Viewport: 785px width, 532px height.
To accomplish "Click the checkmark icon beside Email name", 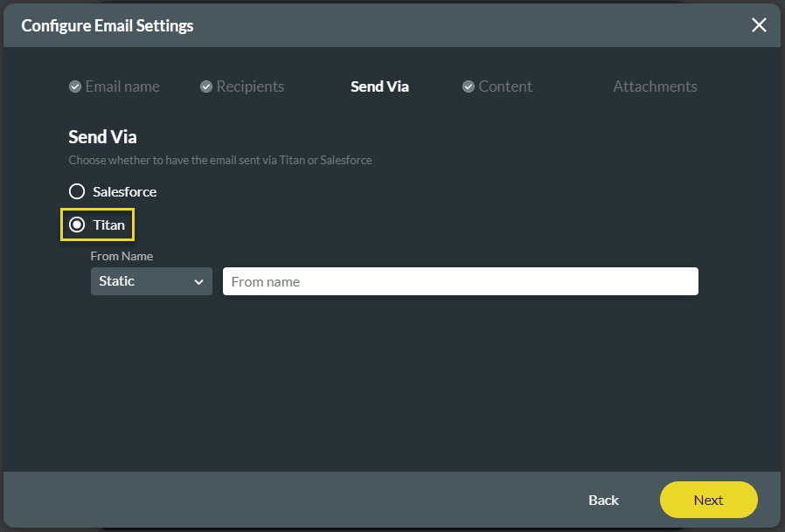I will 75,86.
